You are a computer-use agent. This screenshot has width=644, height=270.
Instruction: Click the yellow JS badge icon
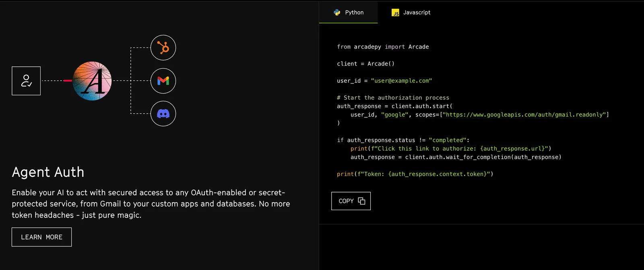(x=395, y=12)
